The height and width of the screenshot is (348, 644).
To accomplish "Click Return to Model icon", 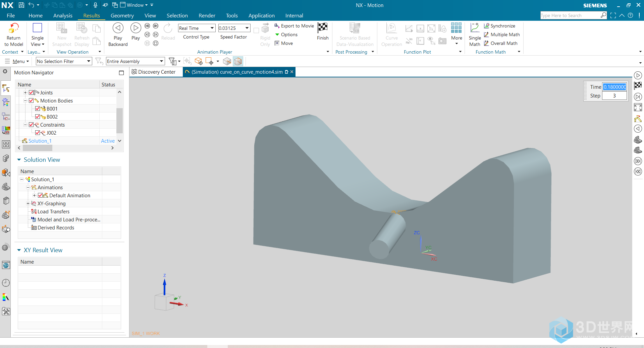I will (x=13, y=28).
